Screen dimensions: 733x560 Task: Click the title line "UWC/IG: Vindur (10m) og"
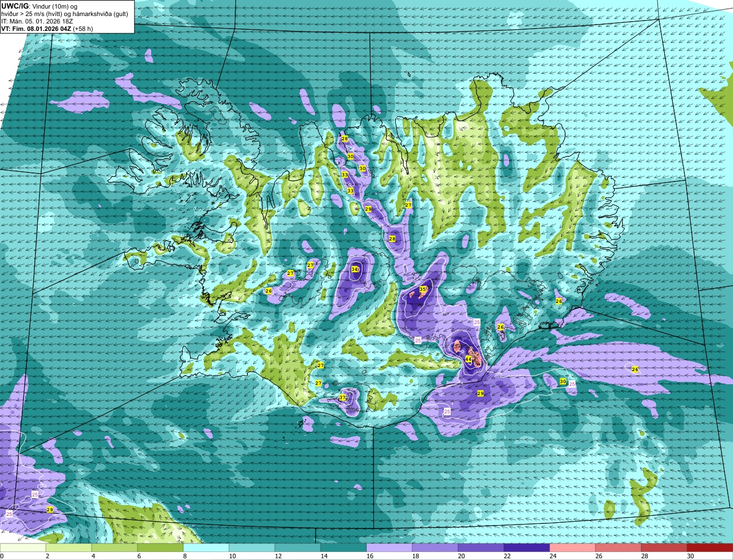point(40,6)
